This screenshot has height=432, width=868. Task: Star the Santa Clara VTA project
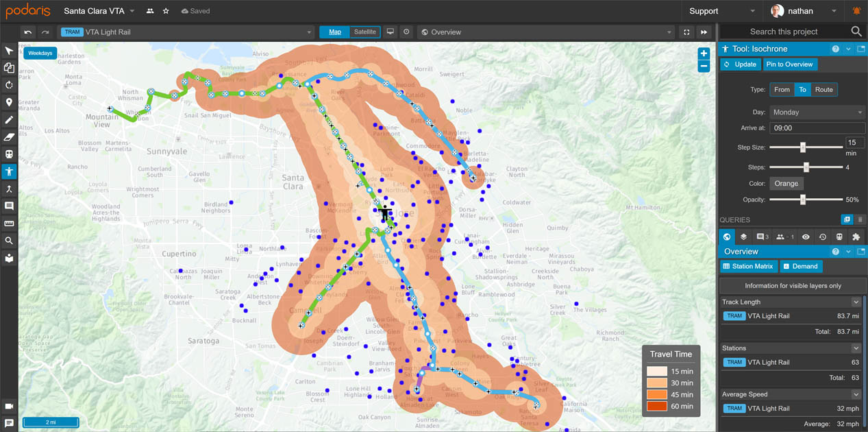click(x=166, y=12)
